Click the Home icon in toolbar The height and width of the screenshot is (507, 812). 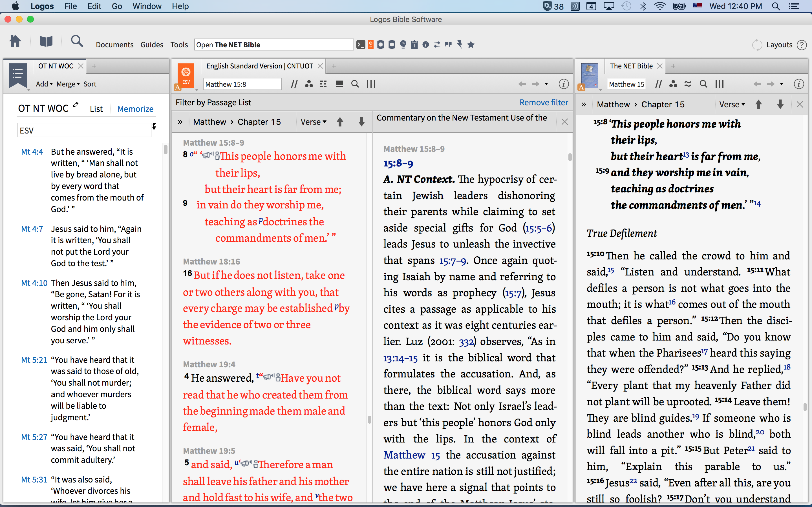pyautogui.click(x=15, y=42)
